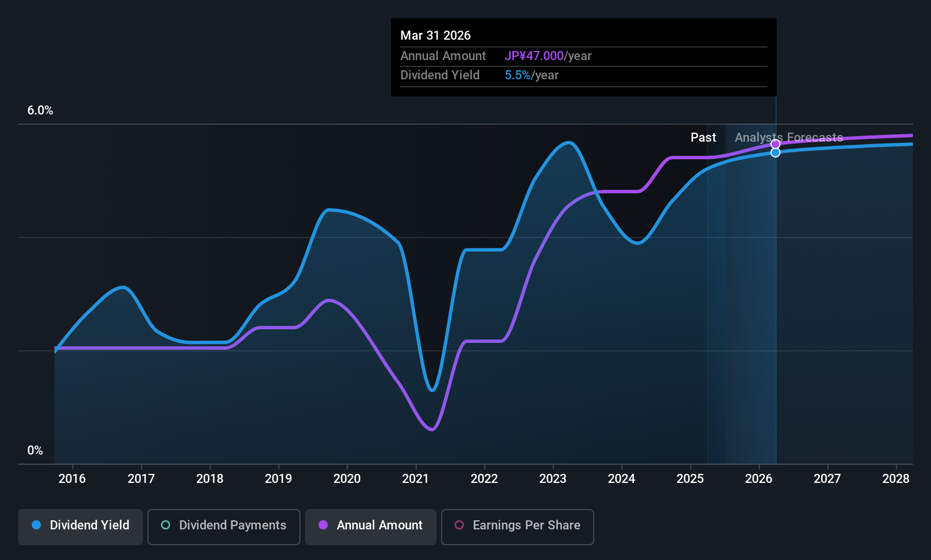Click the 2022 x-axis label
931x560 pixels.
(x=484, y=479)
